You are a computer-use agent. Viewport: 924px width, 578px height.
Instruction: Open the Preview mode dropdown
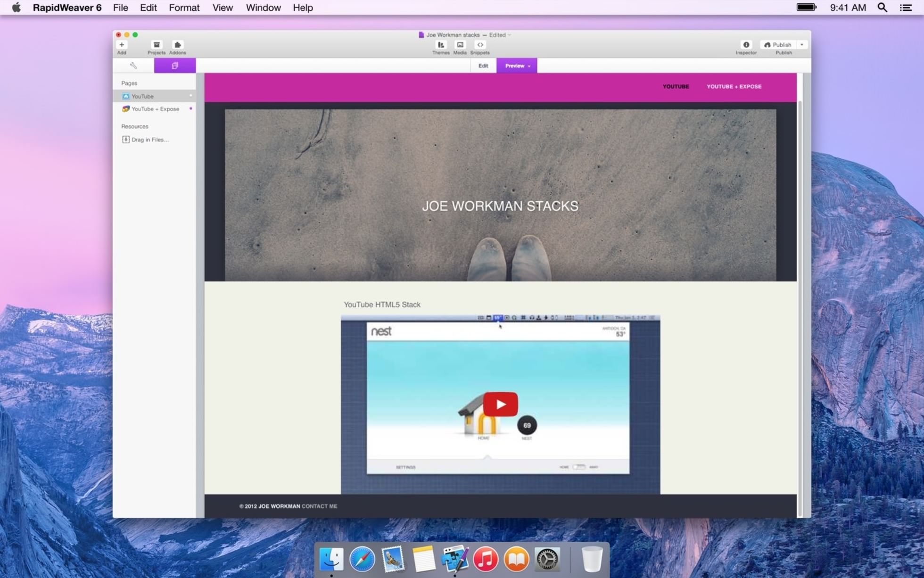click(x=517, y=66)
